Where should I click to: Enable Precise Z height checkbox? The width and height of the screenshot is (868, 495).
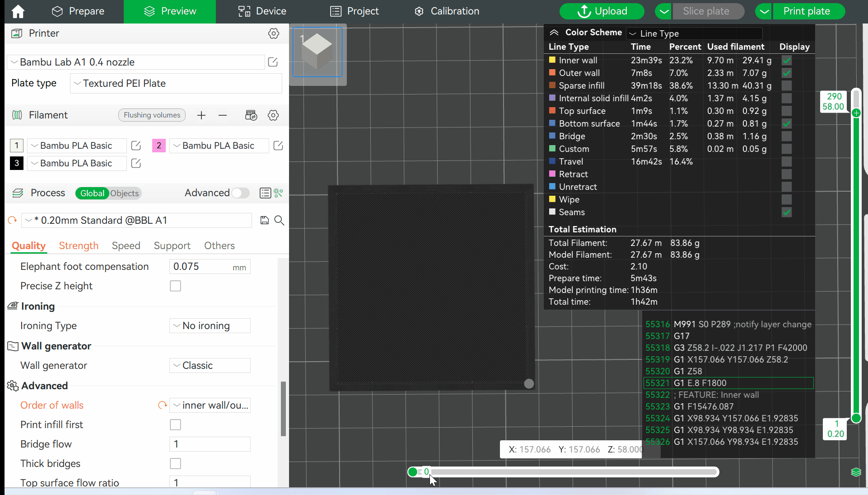click(x=175, y=286)
